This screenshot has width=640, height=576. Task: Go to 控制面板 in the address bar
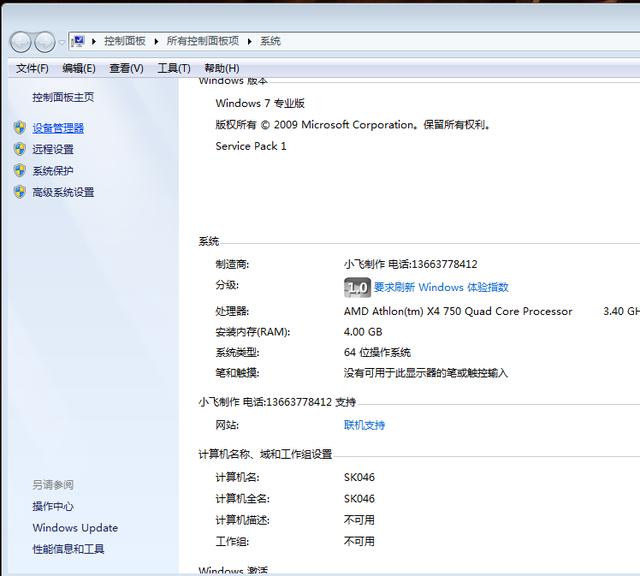tap(125, 41)
